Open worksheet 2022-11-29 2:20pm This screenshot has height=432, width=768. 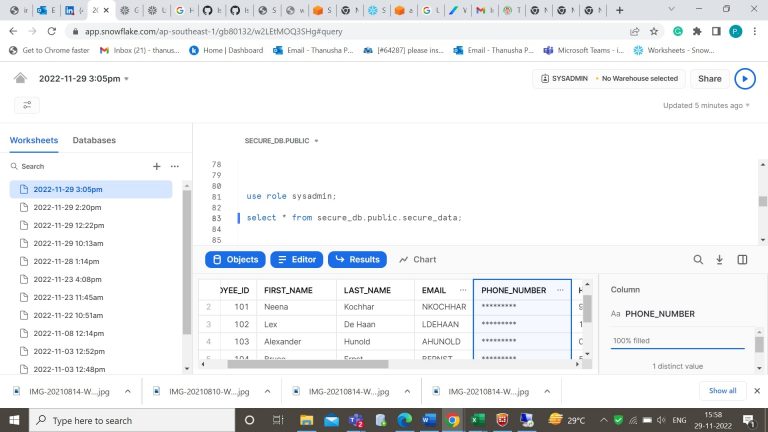coord(67,207)
